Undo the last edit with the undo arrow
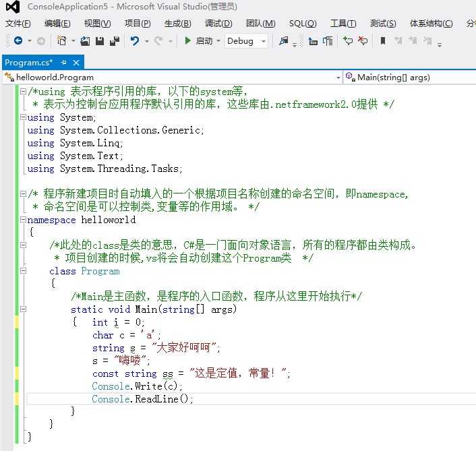This screenshot has height=451, width=476. coord(134,40)
